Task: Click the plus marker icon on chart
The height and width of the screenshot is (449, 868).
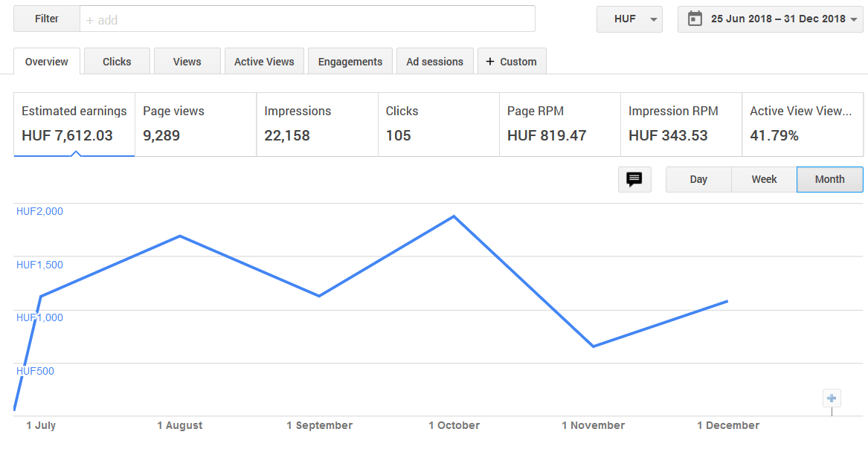Action: [x=832, y=398]
